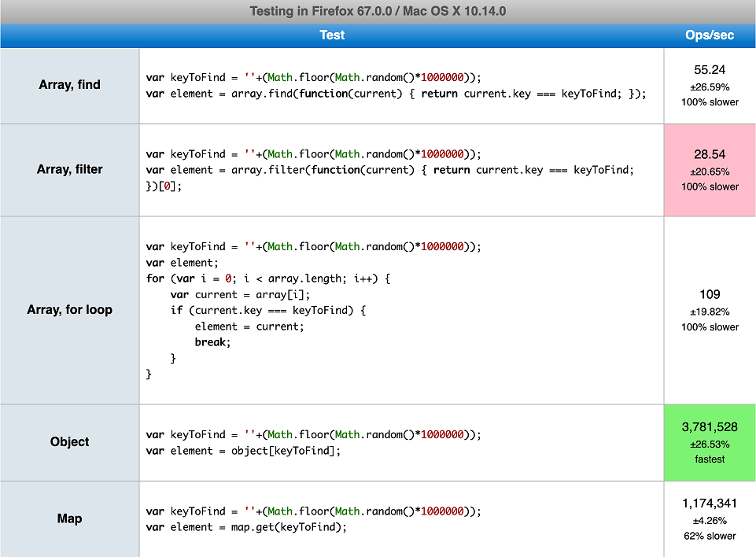
Task: Select the "Array, find" row label
Action: [70, 85]
